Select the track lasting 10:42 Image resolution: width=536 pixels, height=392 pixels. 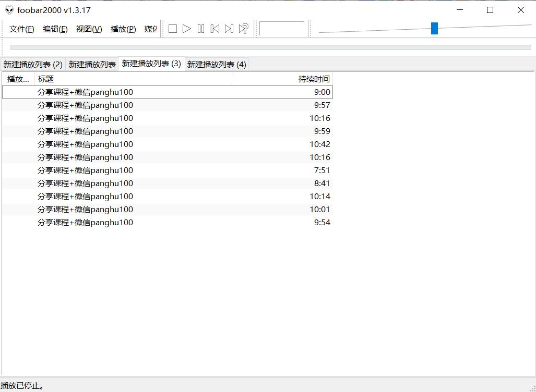click(x=157, y=144)
